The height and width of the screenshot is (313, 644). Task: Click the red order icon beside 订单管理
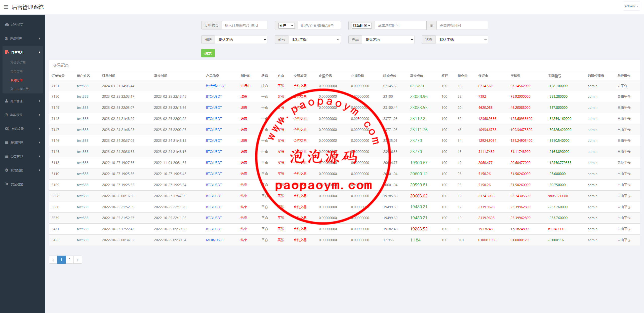click(7, 52)
